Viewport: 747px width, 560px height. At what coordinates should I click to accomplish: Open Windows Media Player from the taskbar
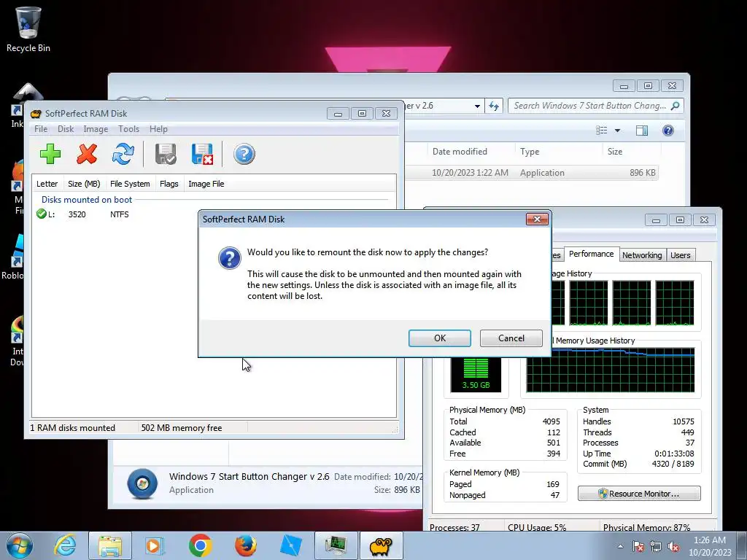tap(155, 545)
